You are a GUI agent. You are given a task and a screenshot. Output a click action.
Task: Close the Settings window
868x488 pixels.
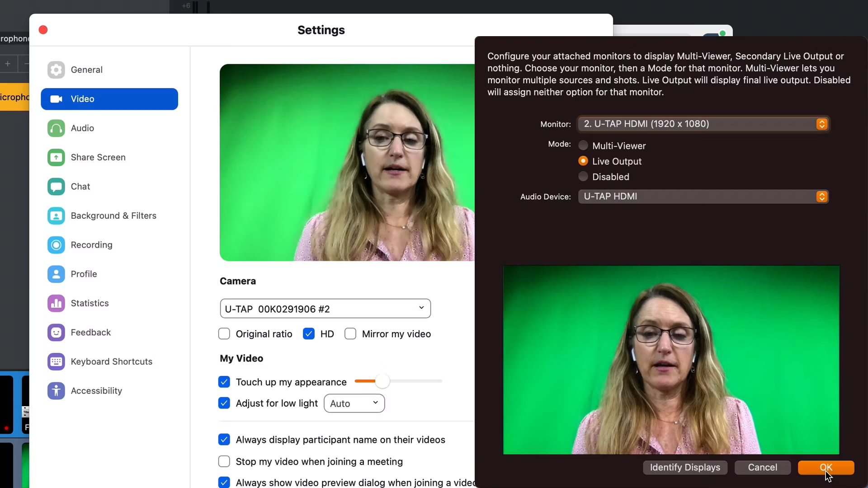(x=43, y=30)
